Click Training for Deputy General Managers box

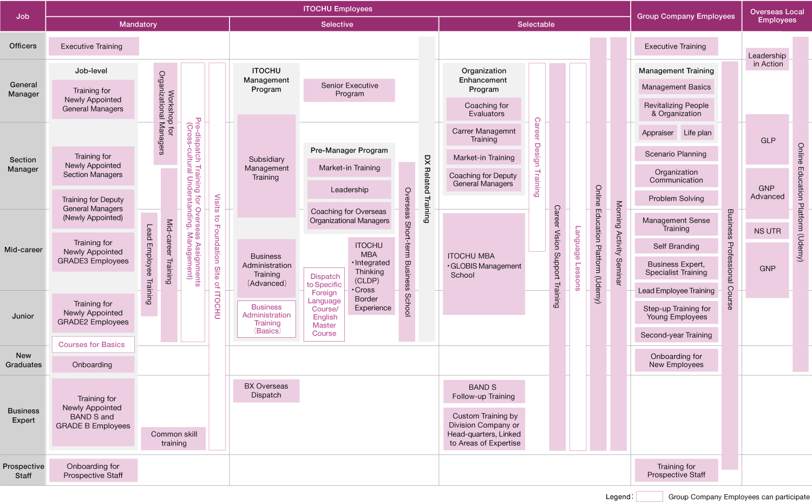click(x=93, y=208)
